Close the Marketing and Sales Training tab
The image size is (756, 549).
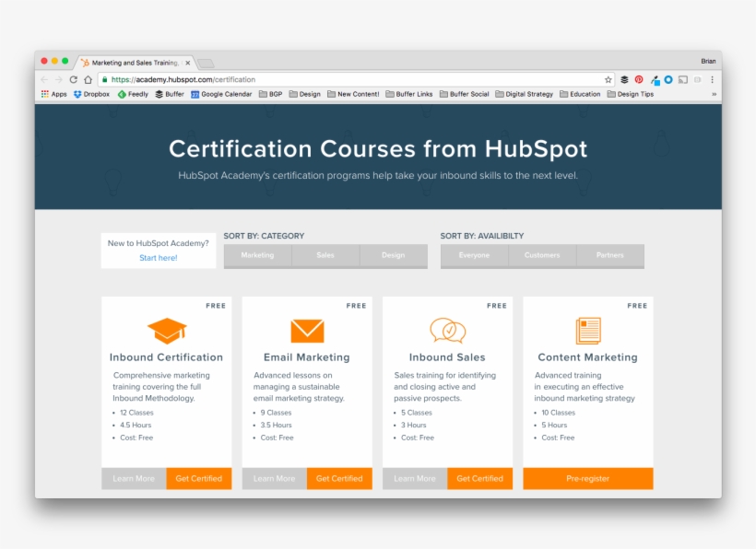188,63
